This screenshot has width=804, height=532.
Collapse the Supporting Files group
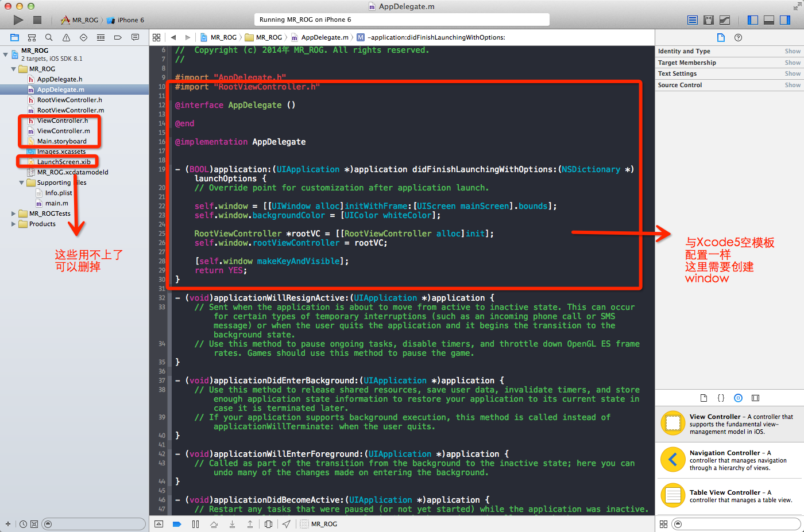click(x=21, y=182)
